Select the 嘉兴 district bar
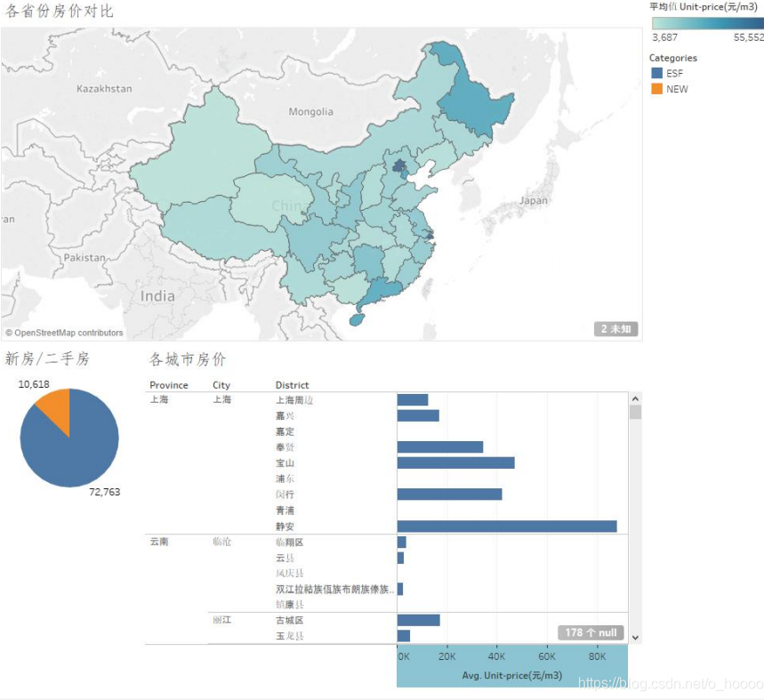 pos(418,415)
